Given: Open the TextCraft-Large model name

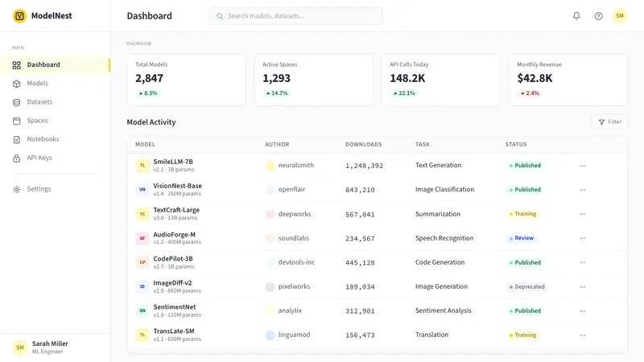Looking at the screenshot, I should [x=176, y=210].
